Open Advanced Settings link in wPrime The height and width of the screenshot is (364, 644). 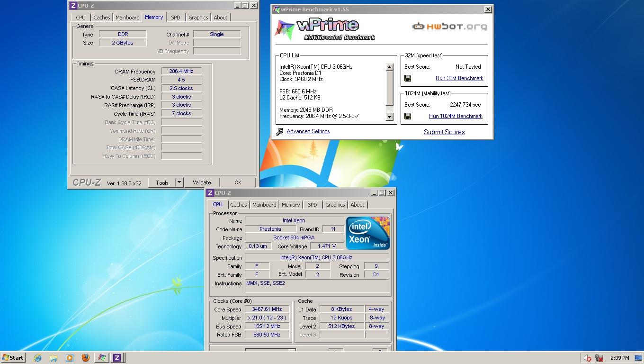(x=308, y=131)
